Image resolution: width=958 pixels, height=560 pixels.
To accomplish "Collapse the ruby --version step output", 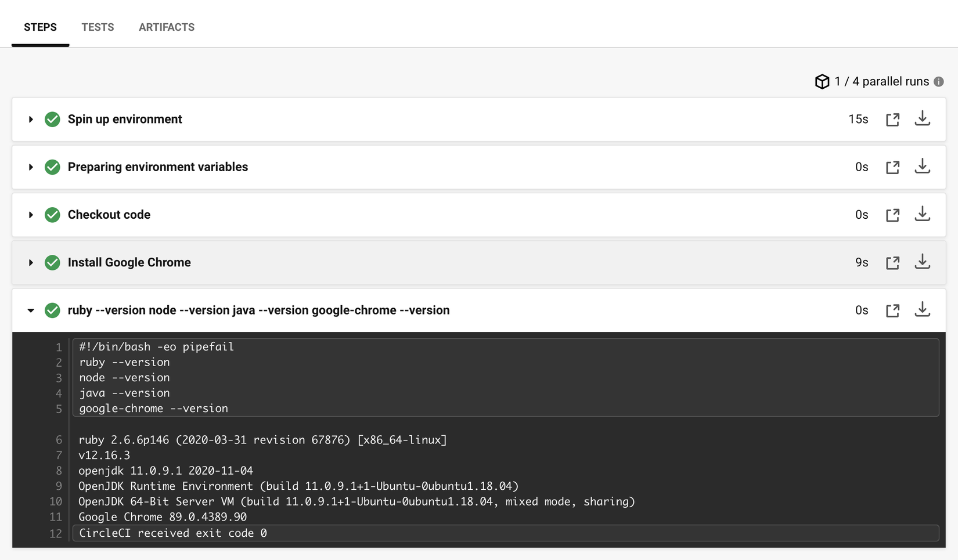I will pos(31,310).
